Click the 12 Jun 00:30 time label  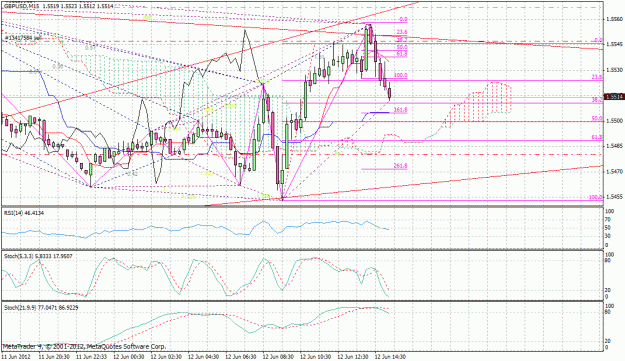tap(129, 357)
